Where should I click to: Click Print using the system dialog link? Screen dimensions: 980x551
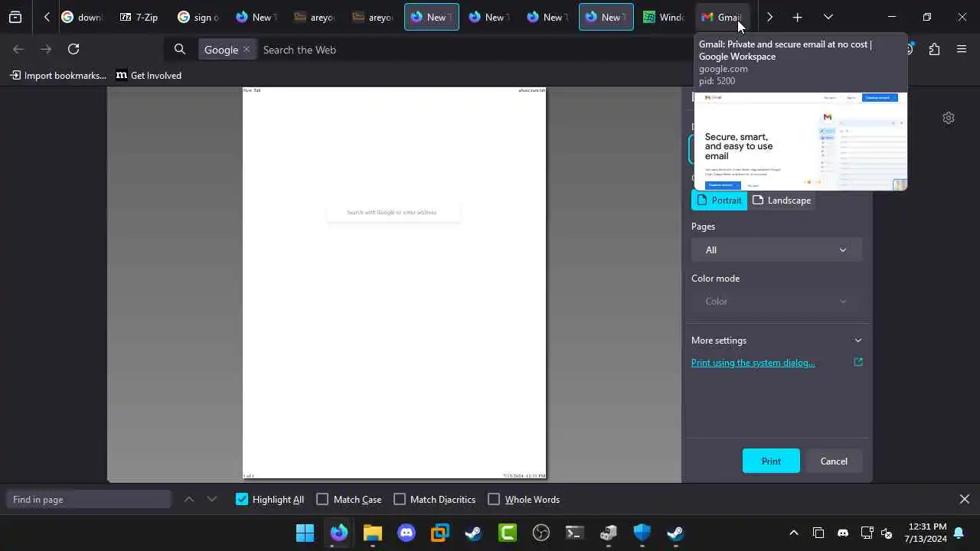coord(753,363)
